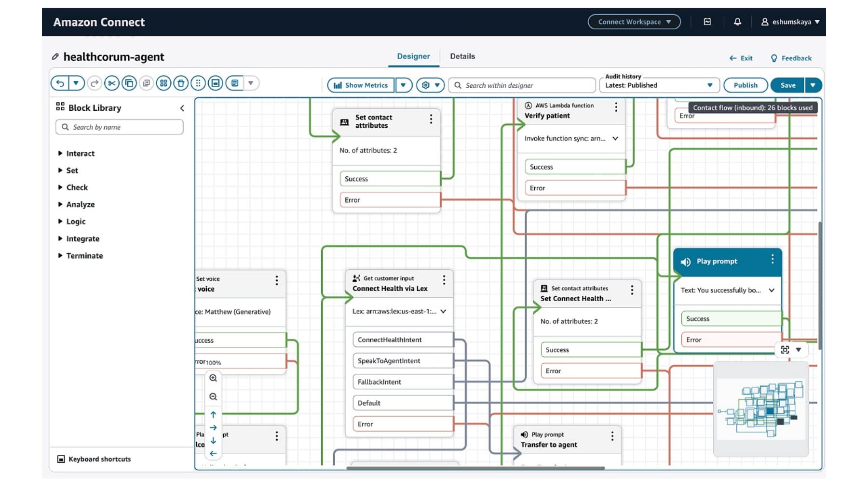Open Set voice block options menu
Image resolution: width=868 pixels, height=488 pixels.
276,280
